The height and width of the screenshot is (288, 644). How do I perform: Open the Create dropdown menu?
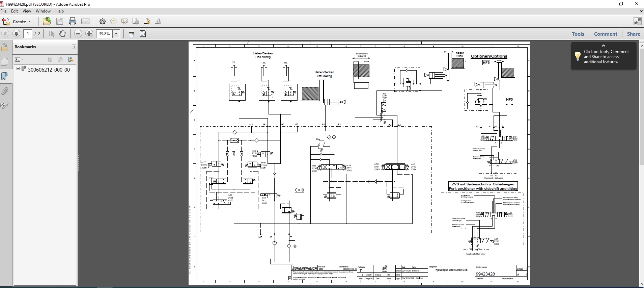[x=17, y=22]
